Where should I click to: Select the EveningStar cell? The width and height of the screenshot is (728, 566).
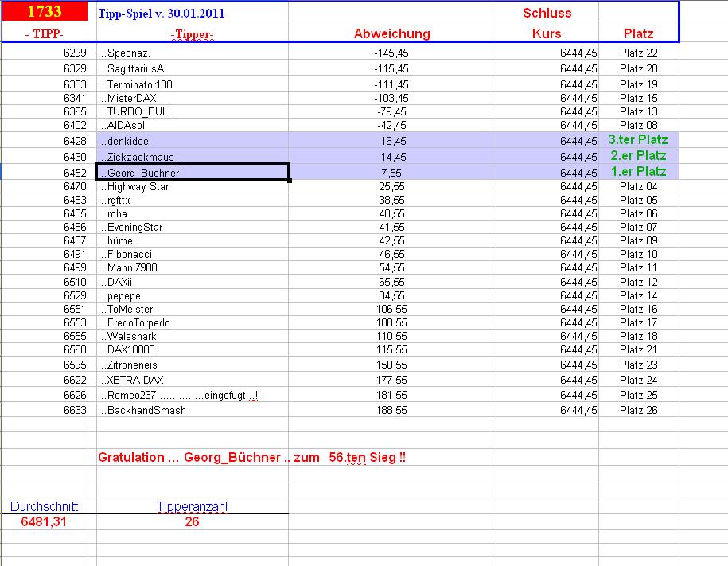193,227
